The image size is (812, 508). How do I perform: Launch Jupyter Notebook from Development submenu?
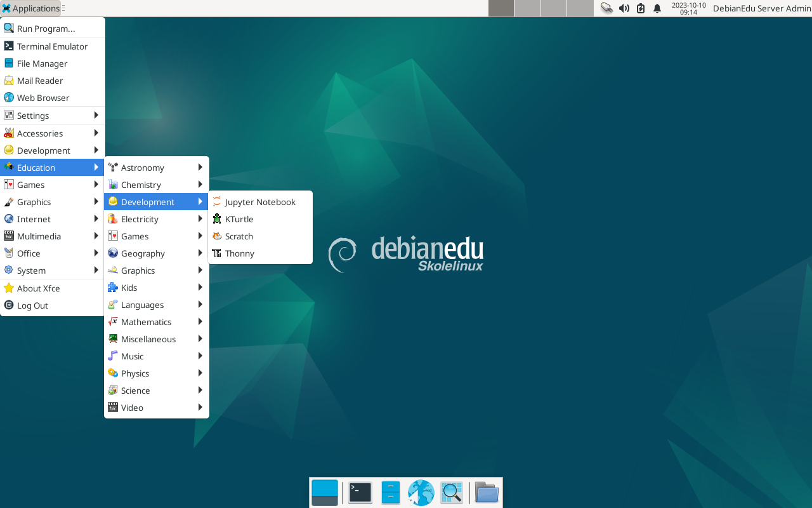260,202
